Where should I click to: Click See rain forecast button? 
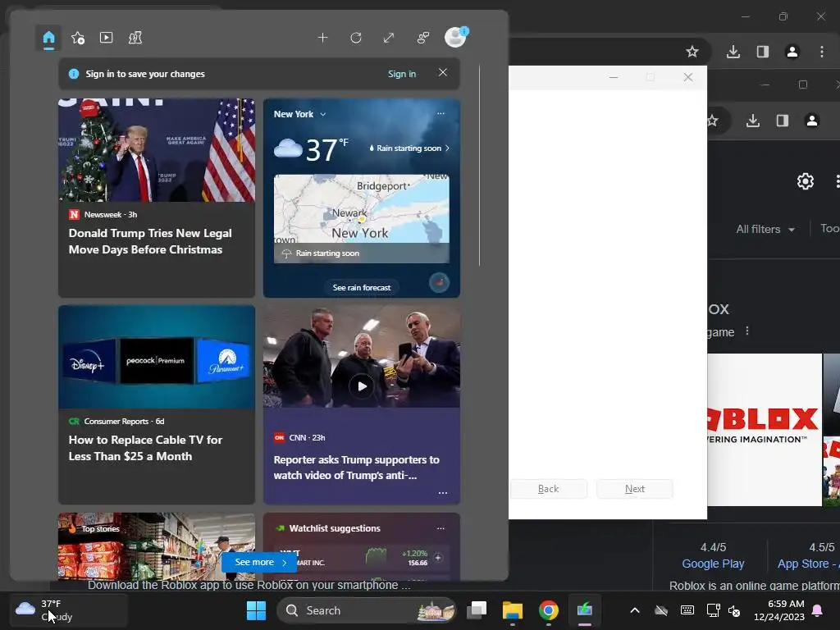[362, 288]
